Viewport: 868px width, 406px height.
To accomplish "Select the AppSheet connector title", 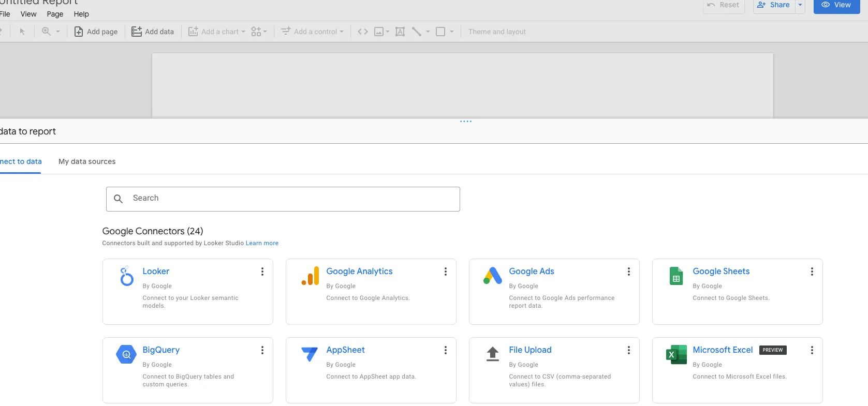I will pyautogui.click(x=345, y=350).
